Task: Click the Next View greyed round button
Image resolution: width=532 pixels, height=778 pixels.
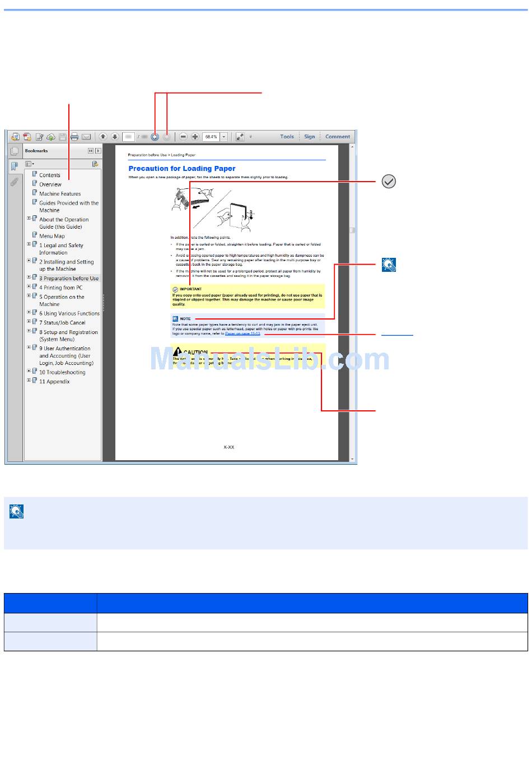Action: [166, 137]
